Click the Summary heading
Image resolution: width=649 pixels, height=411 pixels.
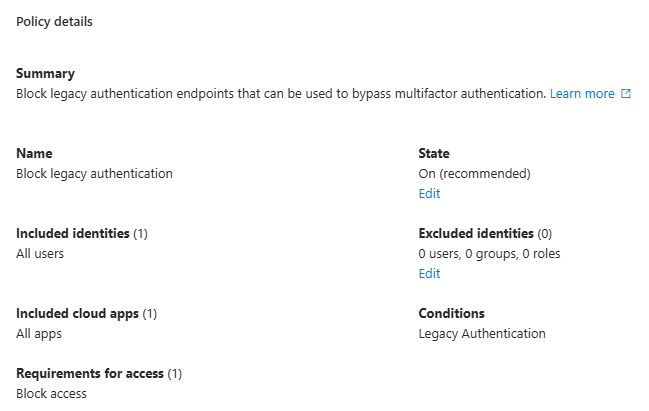click(x=45, y=74)
